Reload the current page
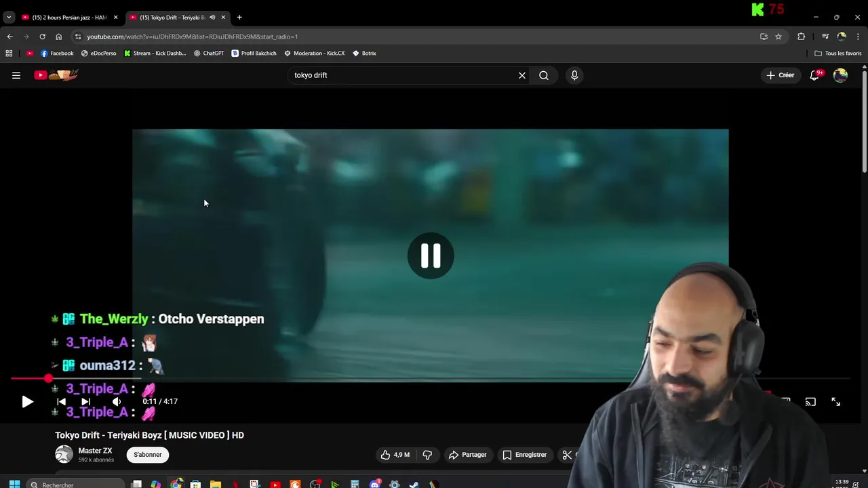This screenshot has width=868, height=488. click(42, 37)
